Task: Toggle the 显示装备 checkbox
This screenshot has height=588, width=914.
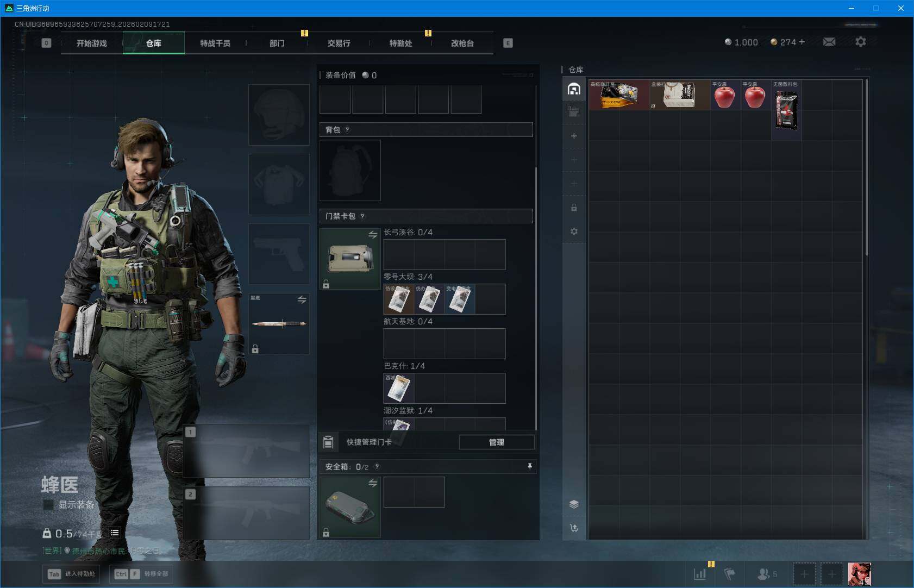Action: [48, 505]
